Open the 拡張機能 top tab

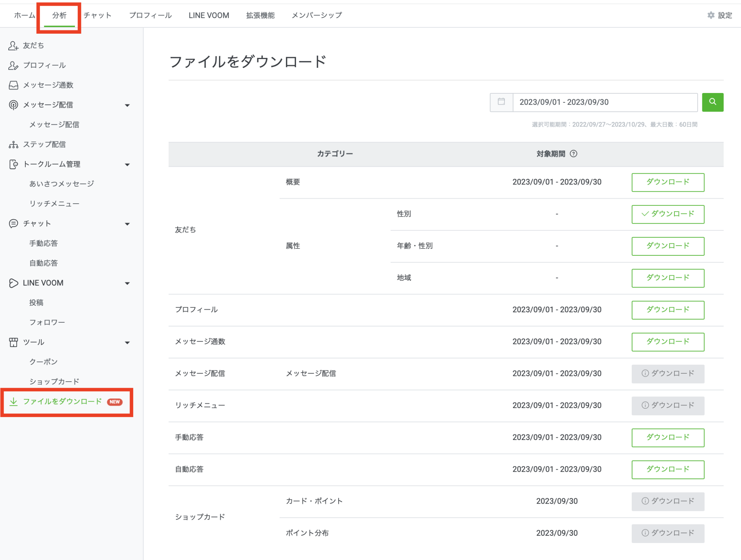coord(260,15)
